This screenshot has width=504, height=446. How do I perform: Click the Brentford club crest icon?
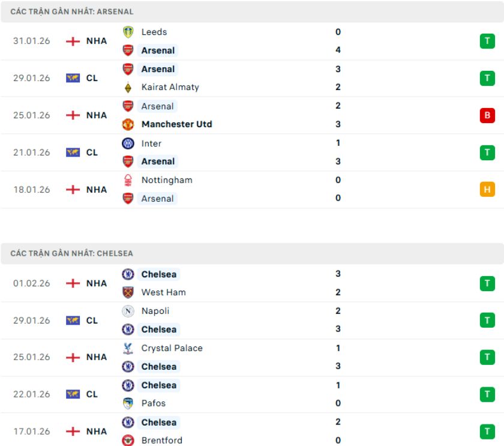pos(128,440)
